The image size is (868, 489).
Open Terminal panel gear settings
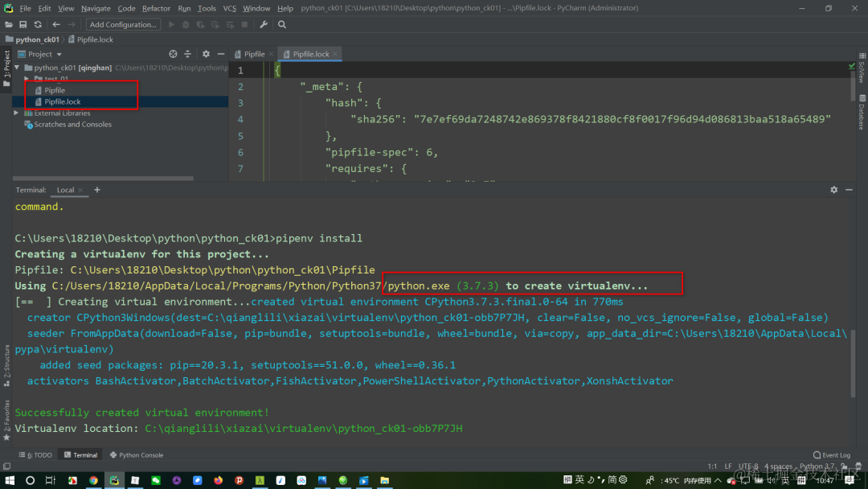click(x=833, y=189)
